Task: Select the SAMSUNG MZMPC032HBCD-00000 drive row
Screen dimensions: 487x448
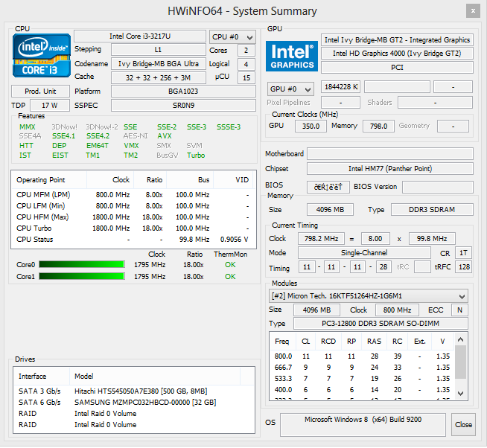Action: pos(134,403)
